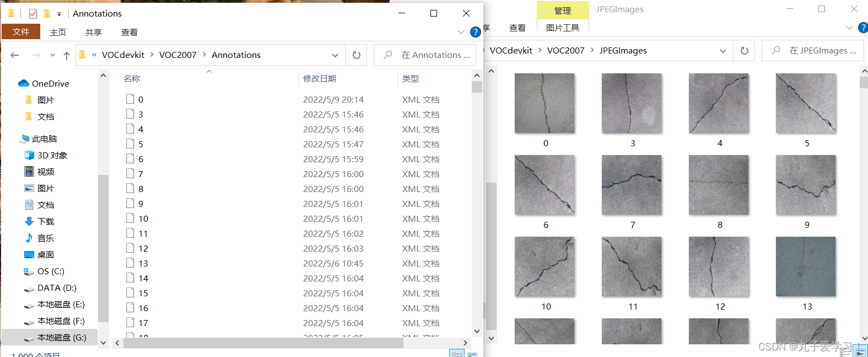Sort files by 类型 column header
This screenshot has width=868, height=357.
411,79
